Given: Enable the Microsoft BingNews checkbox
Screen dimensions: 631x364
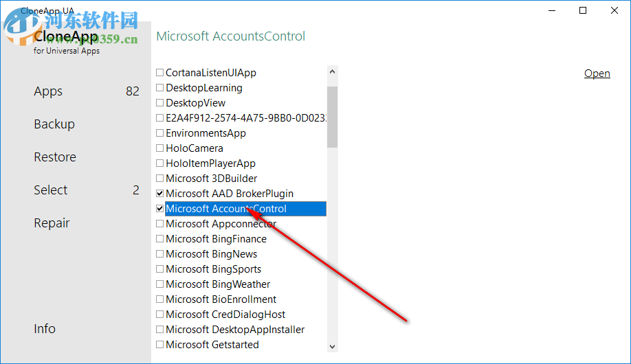Looking at the screenshot, I should pos(160,254).
